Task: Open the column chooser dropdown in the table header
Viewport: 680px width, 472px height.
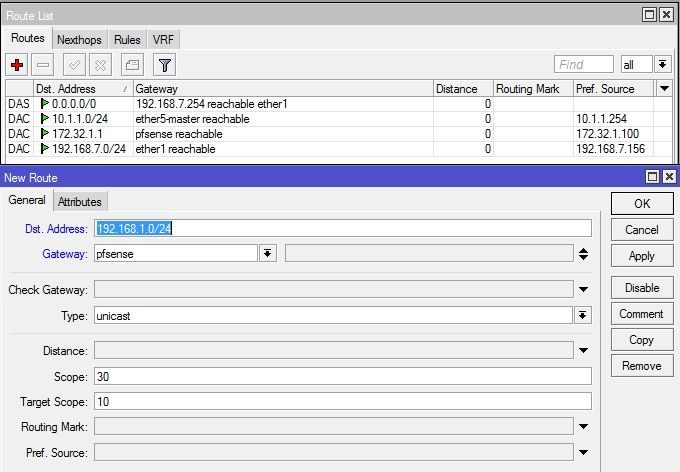Action: pos(664,88)
